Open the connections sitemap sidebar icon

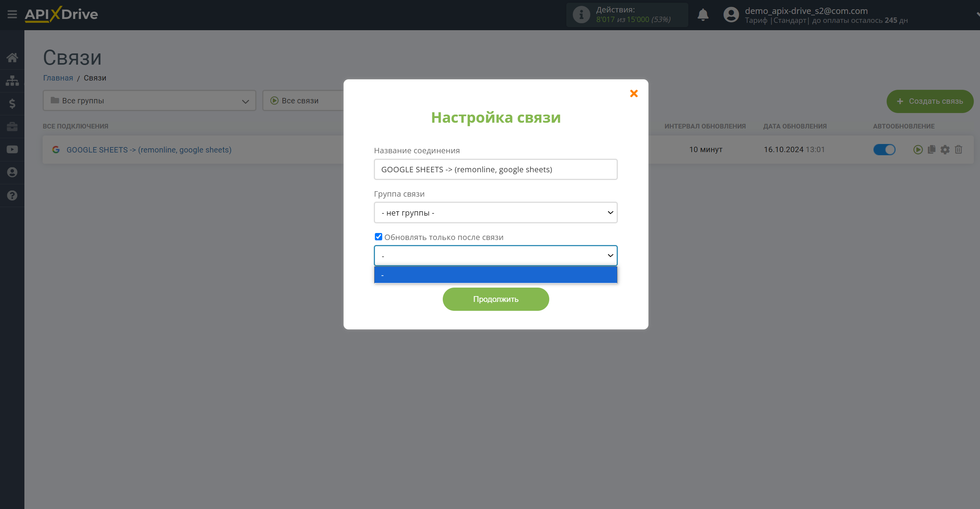point(12,81)
